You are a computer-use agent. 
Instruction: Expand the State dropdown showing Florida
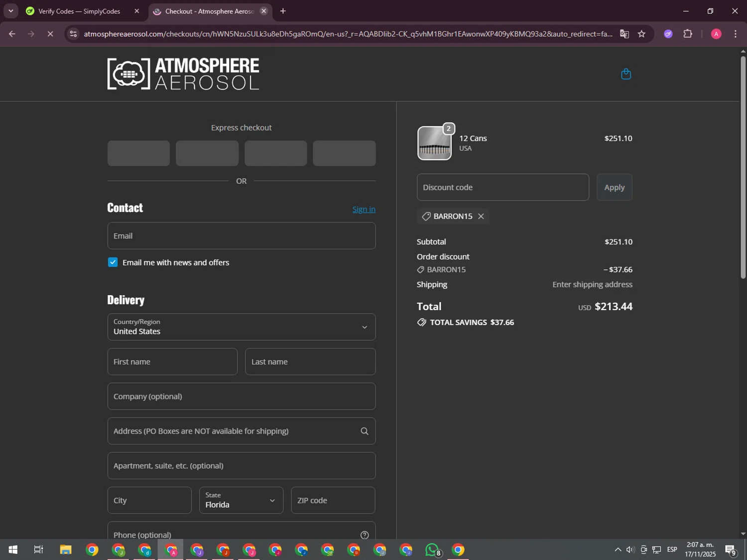coord(242,500)
